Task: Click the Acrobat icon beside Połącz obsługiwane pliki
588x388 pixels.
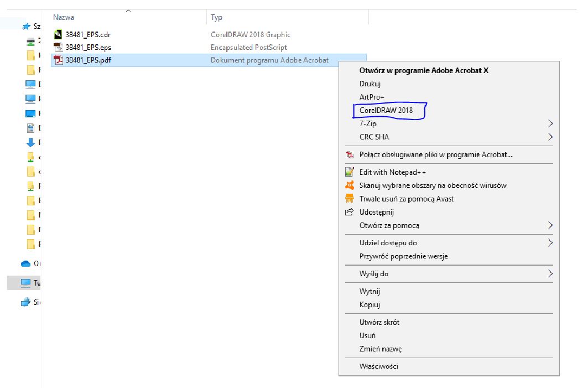Action: coord(350,155)
